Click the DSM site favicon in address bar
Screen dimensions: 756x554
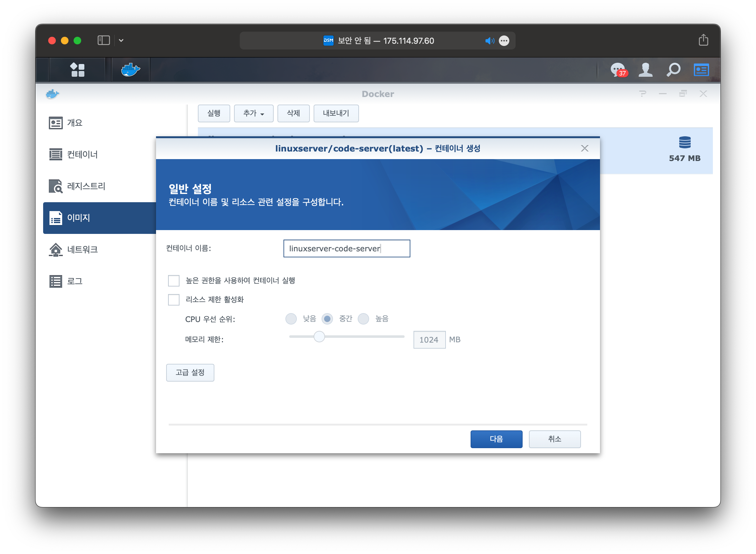328,41
